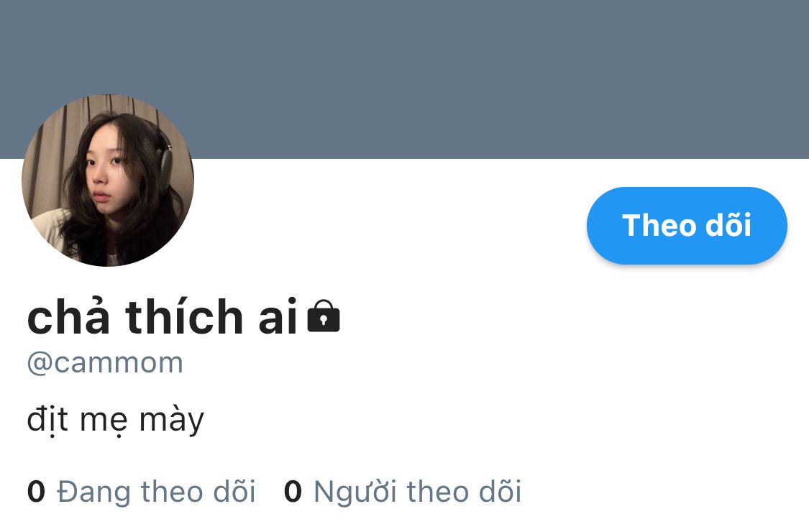Image resolution: width=809 pixels, height=532 pixels.
Task: Click the display name chả thích ai
Action: point(163,316)
